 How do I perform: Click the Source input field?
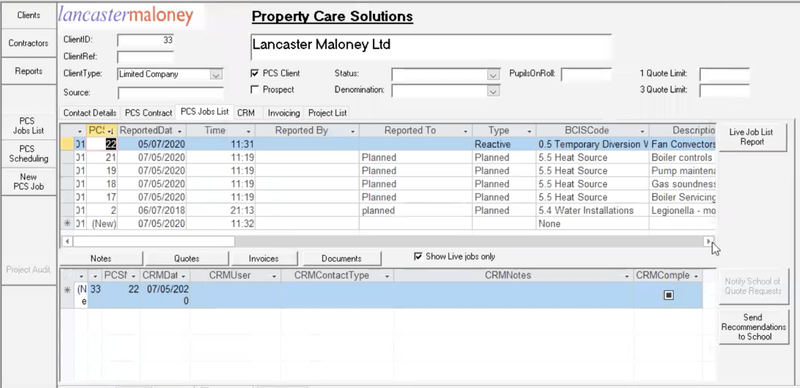pyautogui.click(x=171, y=93)
